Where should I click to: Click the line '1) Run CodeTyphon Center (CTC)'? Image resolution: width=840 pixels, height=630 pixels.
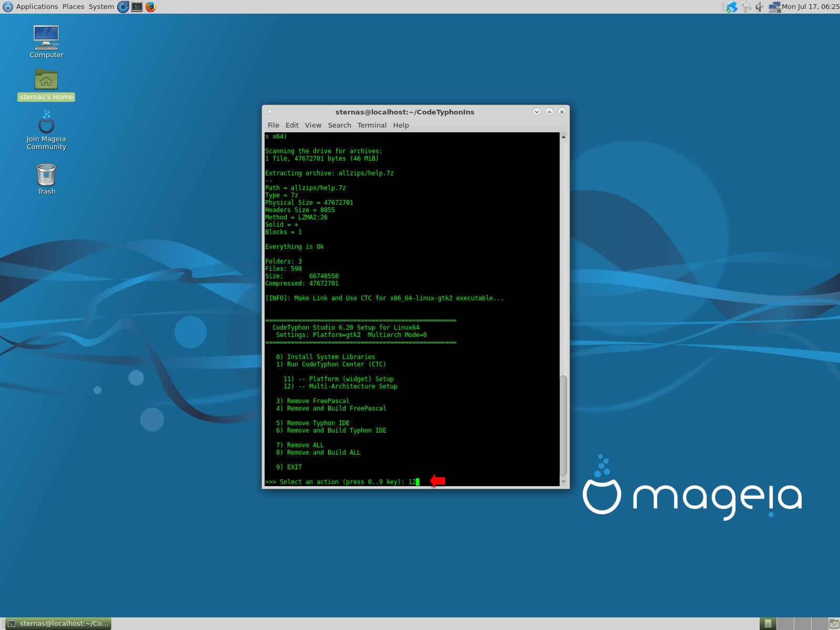coord(331,364)
